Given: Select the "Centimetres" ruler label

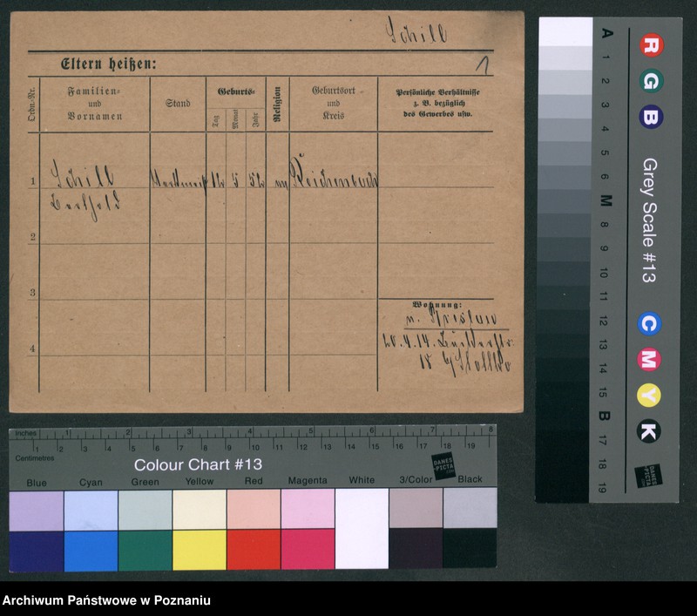Looking at the screenshot, I should click(35, 458).
